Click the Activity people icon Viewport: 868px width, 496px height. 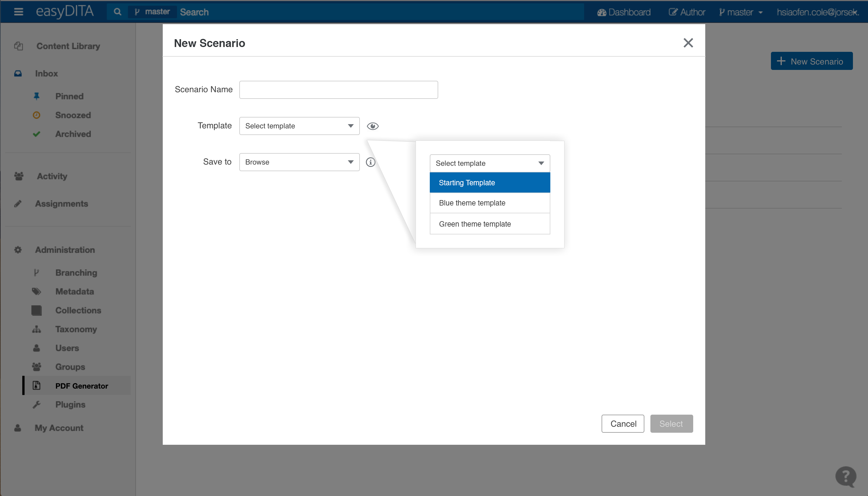[x=19, y=176]
